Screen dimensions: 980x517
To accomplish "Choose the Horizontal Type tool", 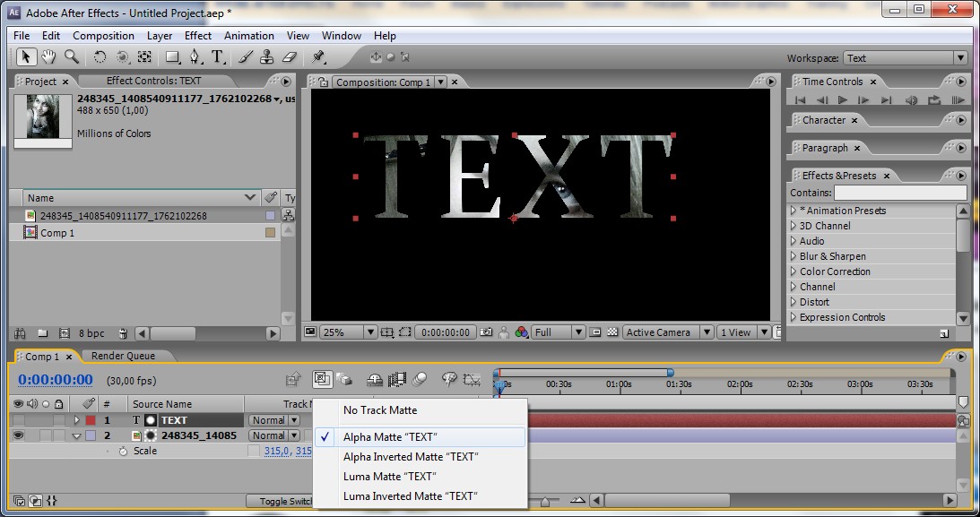I will point(218,57).
